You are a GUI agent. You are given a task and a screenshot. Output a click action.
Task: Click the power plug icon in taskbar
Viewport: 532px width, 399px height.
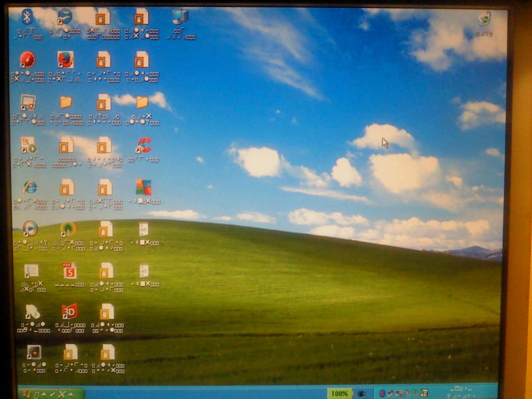pos(361,393)
